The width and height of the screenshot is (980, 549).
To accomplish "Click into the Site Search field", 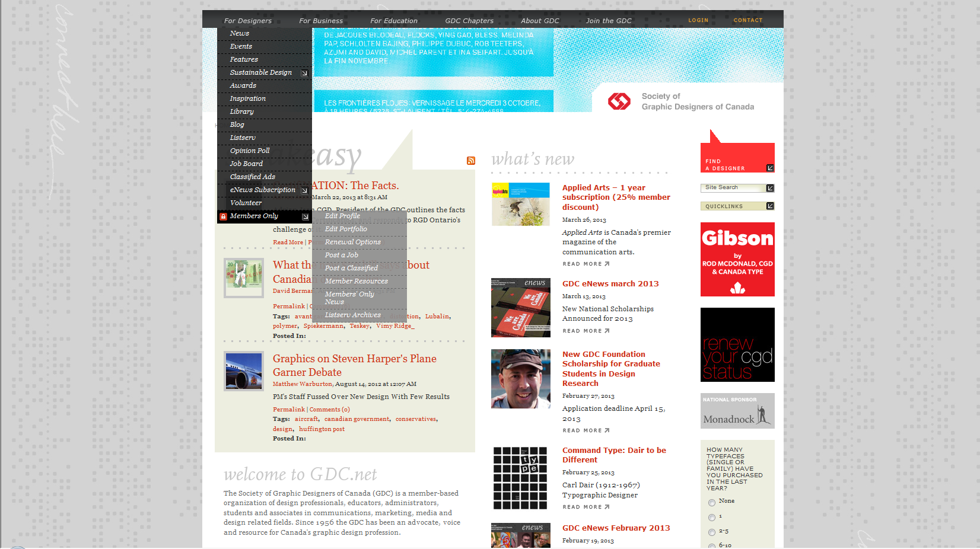I will (x=733, y=188).
